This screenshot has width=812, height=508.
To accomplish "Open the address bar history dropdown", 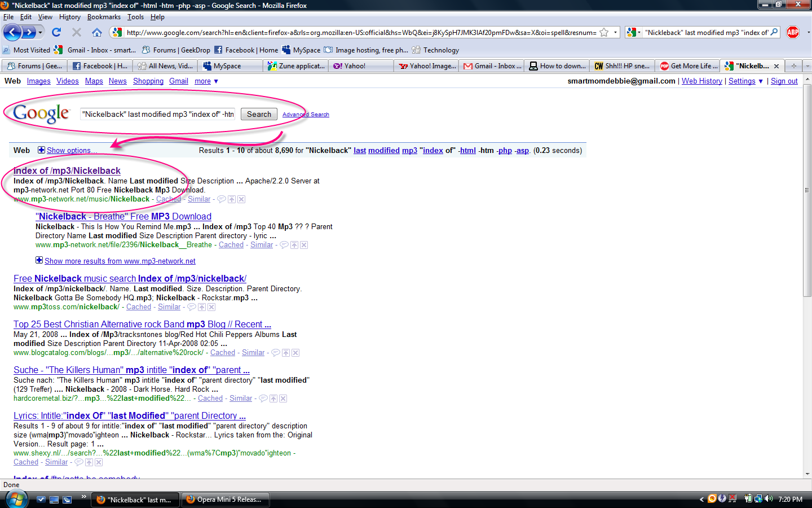I will tap(615, 33).
